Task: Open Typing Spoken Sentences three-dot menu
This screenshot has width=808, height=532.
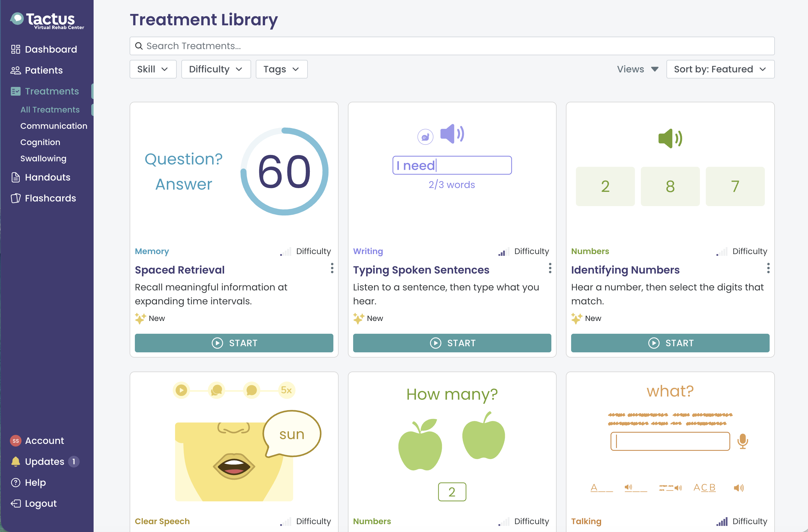Action: 550,268
